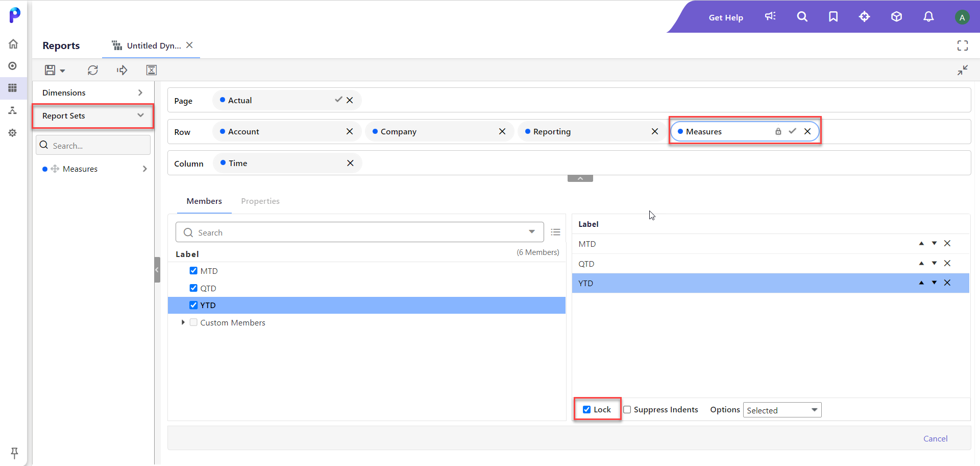Switch to the Properties tab
This screenshot has height=466, width=980.
260,201
